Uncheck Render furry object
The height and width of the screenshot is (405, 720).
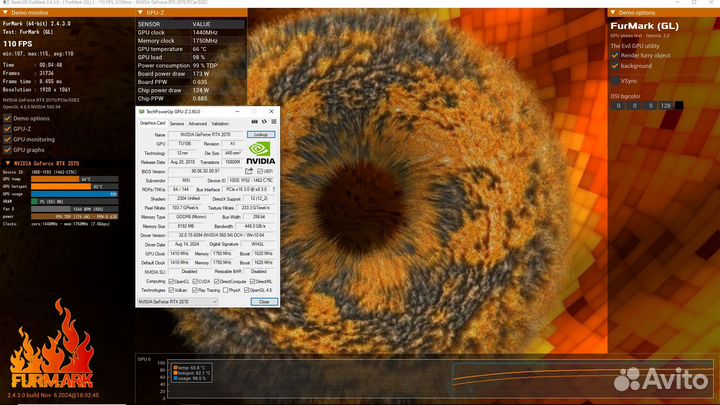tap(615, 55)
